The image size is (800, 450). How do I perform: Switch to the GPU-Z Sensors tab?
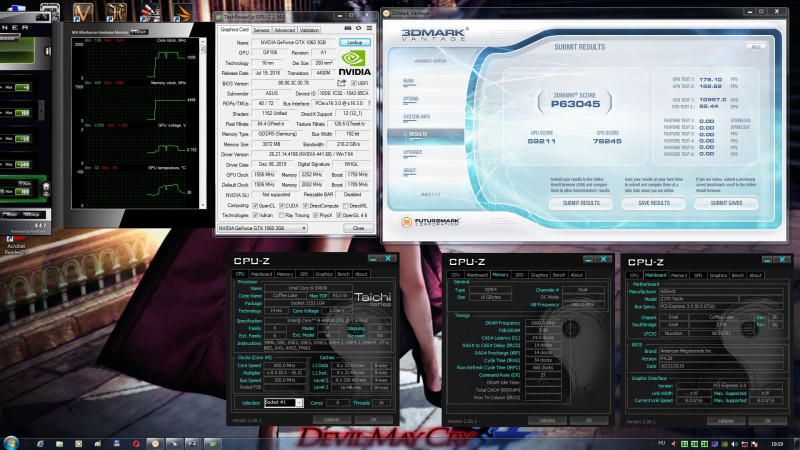(261, 30)
